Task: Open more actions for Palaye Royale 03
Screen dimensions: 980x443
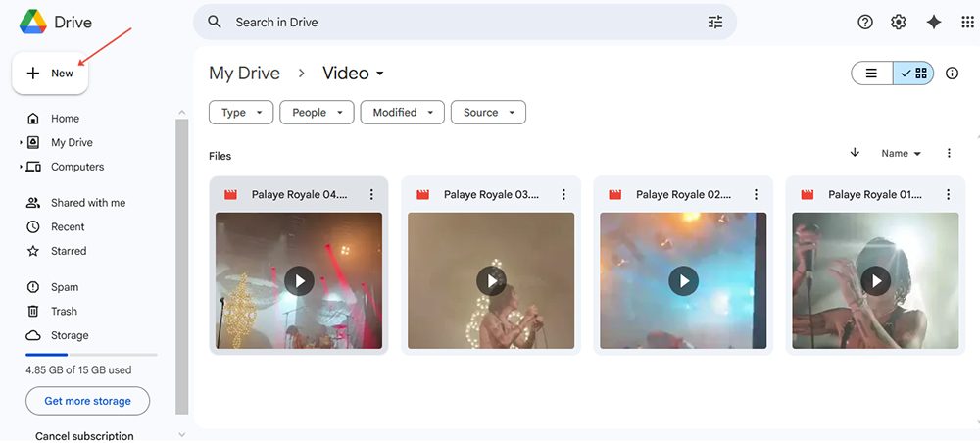Action: [x=563, y=194]
